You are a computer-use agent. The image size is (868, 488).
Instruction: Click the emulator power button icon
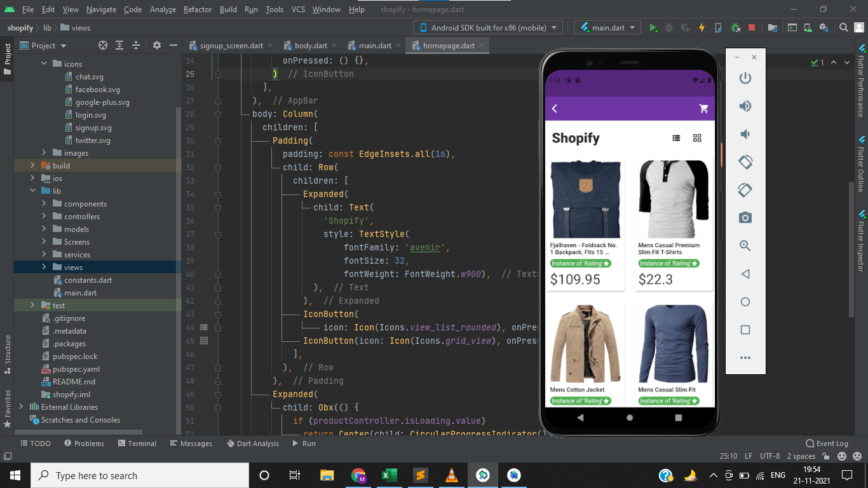(745, 78)
